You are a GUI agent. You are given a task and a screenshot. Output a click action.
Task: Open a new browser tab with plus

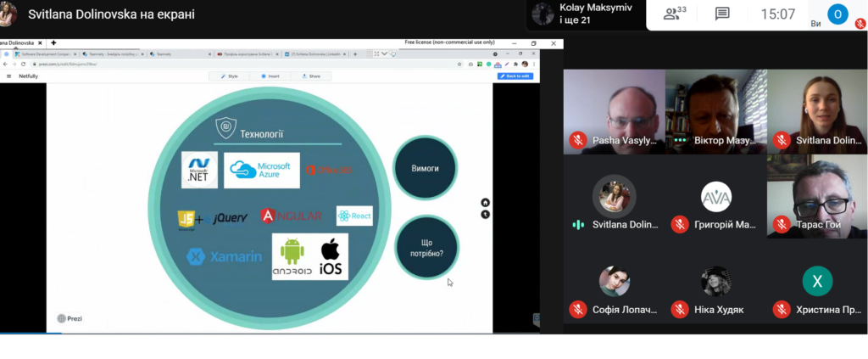tap(355, 53)
